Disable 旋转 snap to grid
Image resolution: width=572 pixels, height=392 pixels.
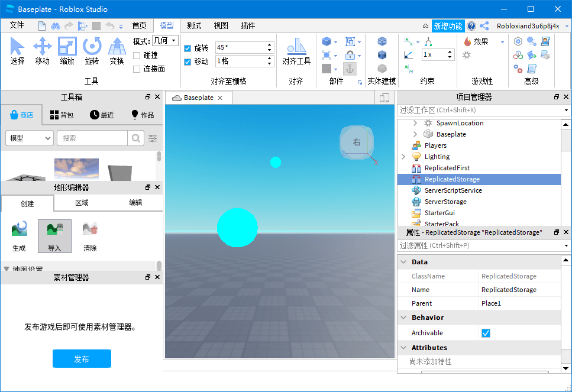click(x=188, y=47)
